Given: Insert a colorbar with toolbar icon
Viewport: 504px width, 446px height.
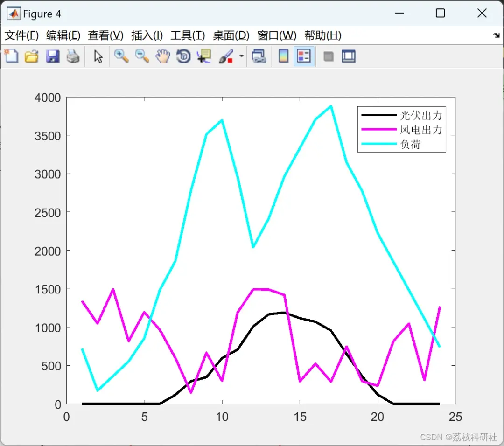Looking at the screenshot, I should coord(283,56).
